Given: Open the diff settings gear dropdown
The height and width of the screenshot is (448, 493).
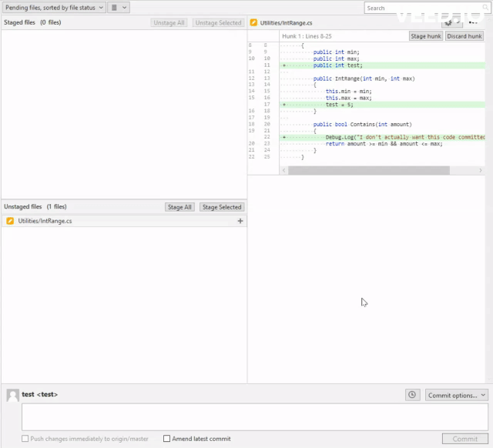Looking at the screenshot, I should click(x=452, y=22).
